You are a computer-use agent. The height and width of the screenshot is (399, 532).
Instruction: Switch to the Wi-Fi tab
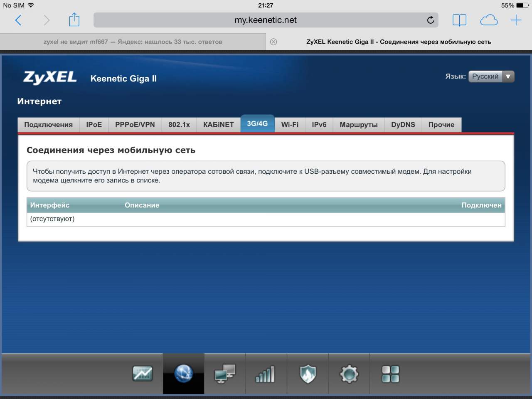pos(290,125)
